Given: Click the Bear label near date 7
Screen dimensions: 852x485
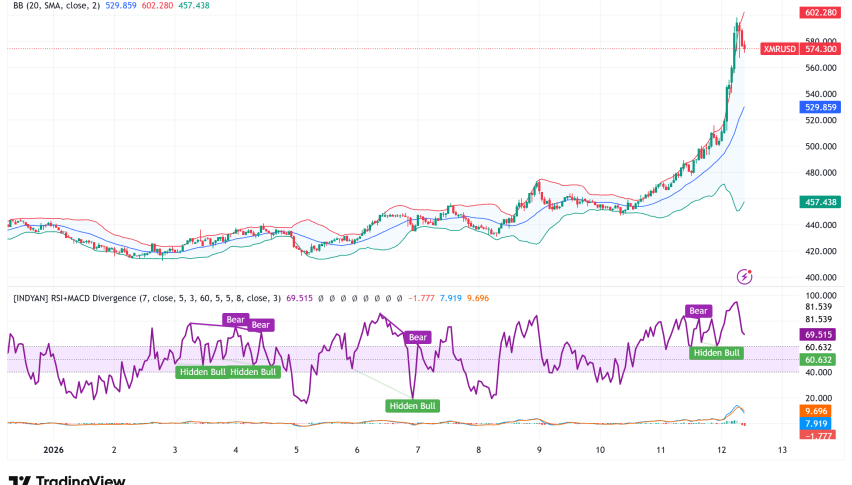Looking at the screenshot, I should coord(418,337).
